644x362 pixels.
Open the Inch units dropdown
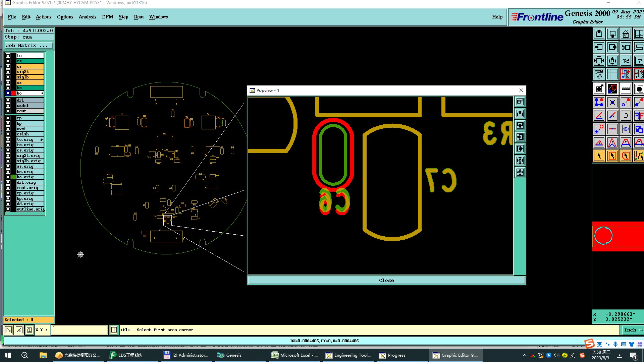click(632, 330)
